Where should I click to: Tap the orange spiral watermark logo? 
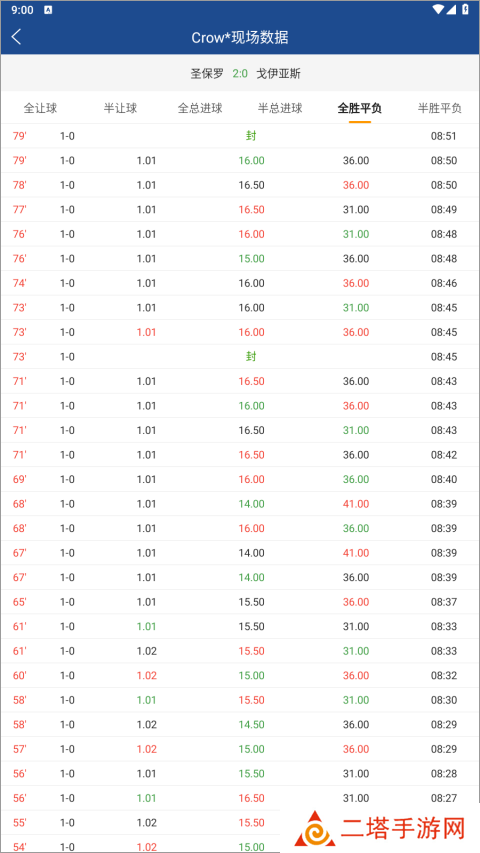tap(314, 831)
